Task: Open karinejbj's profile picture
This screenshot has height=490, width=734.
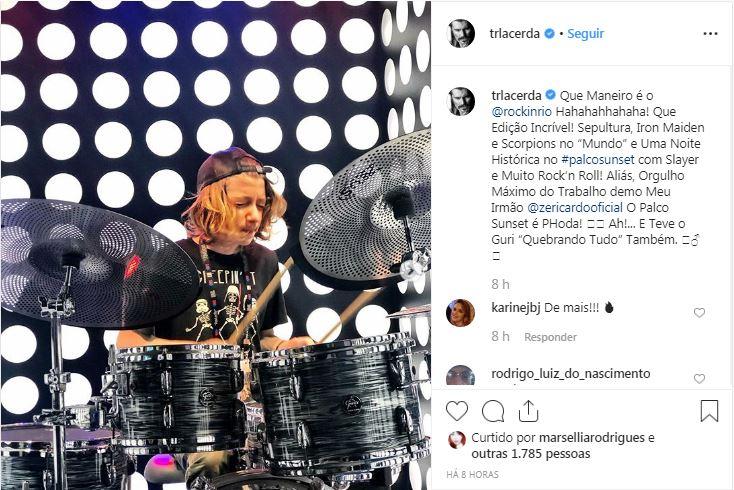Action: (x=461, y=313)
